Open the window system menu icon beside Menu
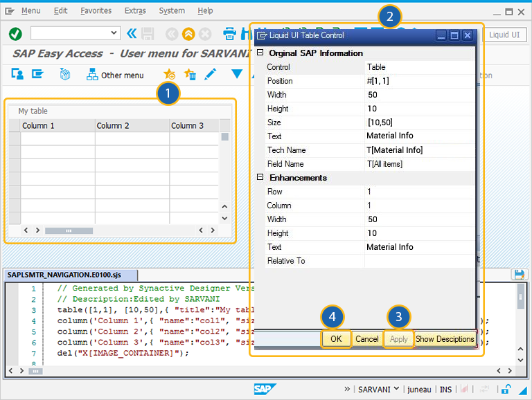Image resolution: width=532 pixels, height=400 pixels. click(x=10, y=11)
